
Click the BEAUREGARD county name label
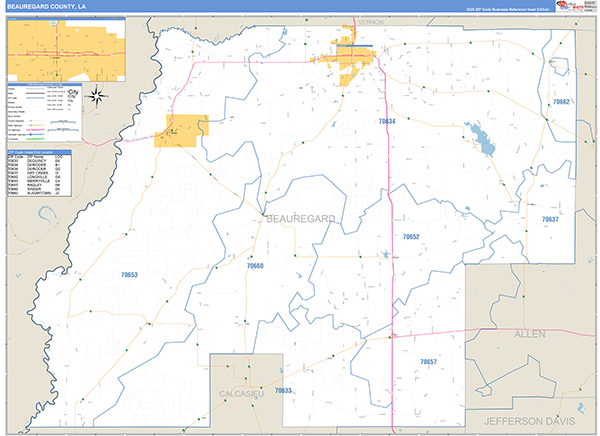pos(301,219)
